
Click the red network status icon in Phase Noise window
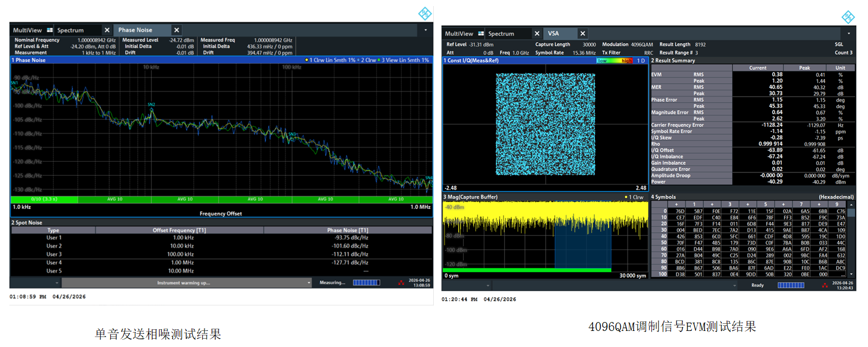coord(401,283)
